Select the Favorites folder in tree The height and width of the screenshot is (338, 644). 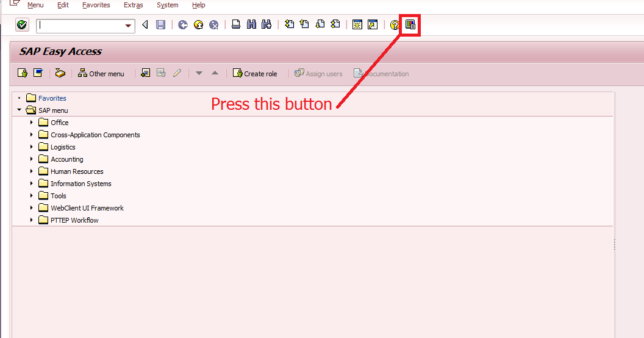[x=52, y=98]
